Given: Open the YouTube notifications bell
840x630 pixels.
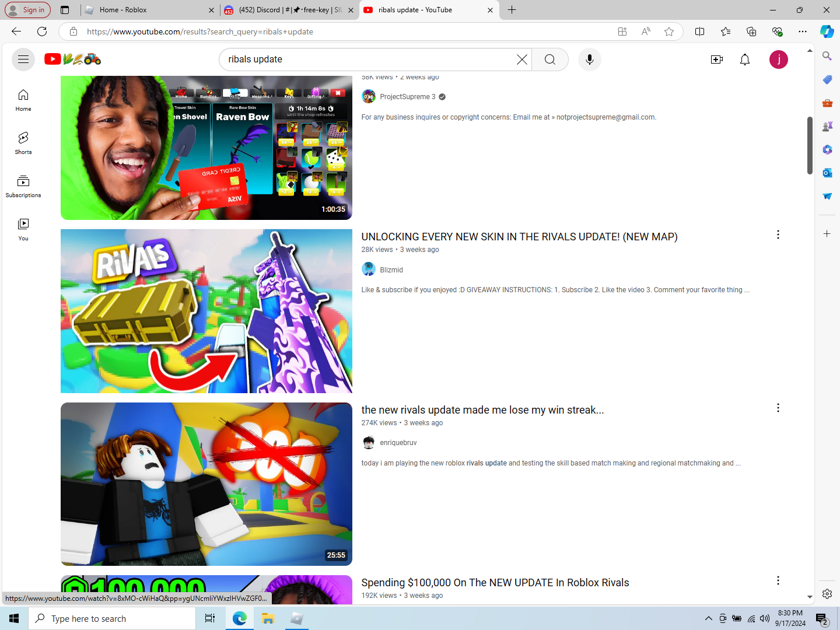Looking at the screenshot, I should [745, 60].
